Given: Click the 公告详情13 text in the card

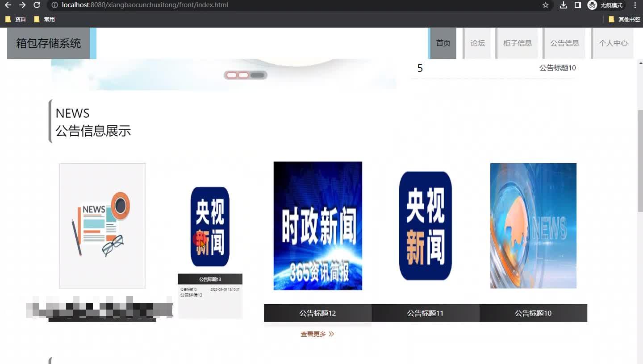Looking at the screenshot, I should point(191,295).
